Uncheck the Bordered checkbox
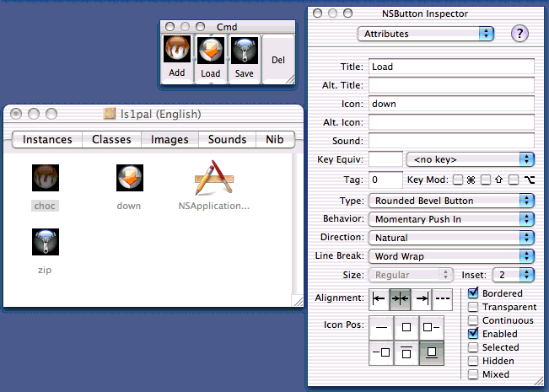The image size is (549, 392). point(473,293)
